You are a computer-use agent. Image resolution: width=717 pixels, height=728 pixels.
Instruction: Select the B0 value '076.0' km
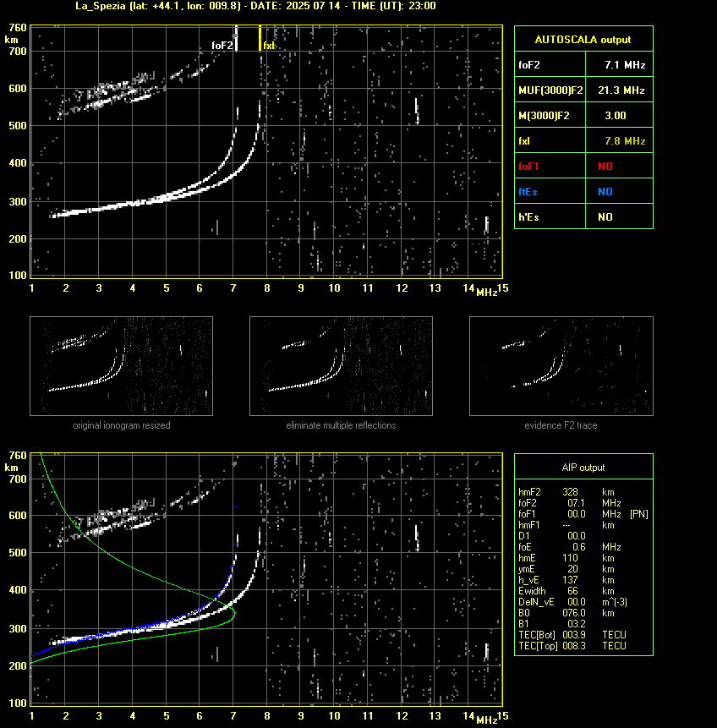[574, 613]
